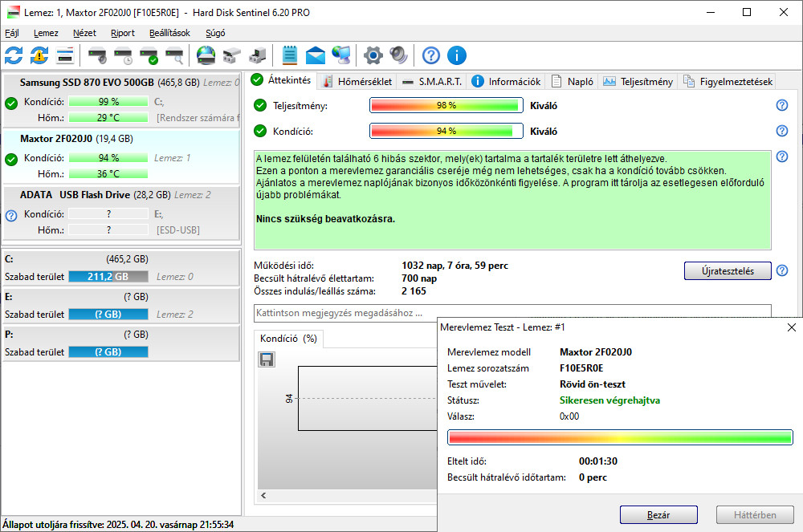Click the disk panel window toolbar icon
This screenshot has width=803, height=532.
[x=65, y=55]
